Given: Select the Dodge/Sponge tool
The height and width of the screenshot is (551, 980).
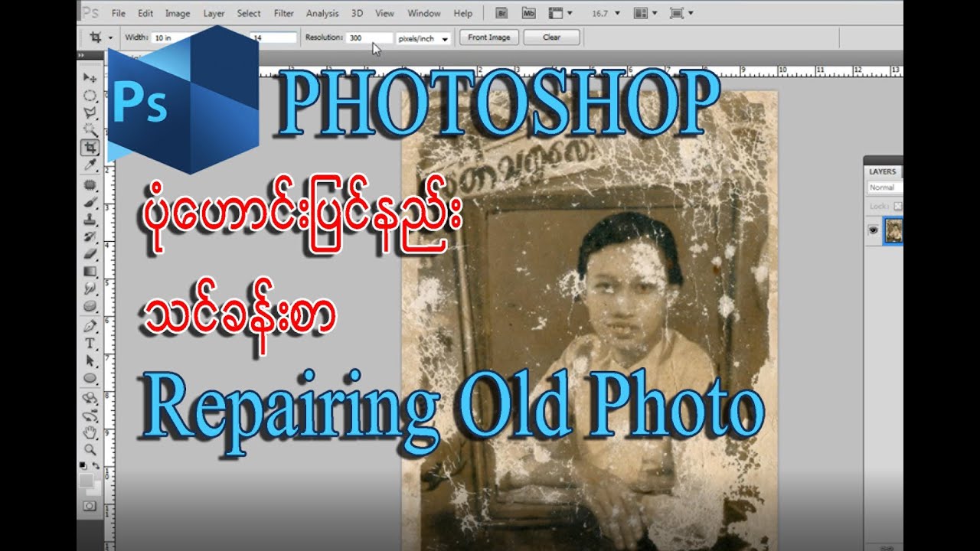Looking at the screenshot, I should (90, 306).
